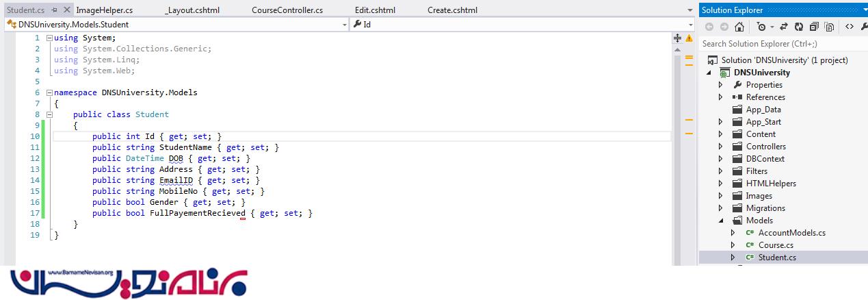Expand the Controllers folder node
This screenshot has width=868, height=300.
(720, 147)
